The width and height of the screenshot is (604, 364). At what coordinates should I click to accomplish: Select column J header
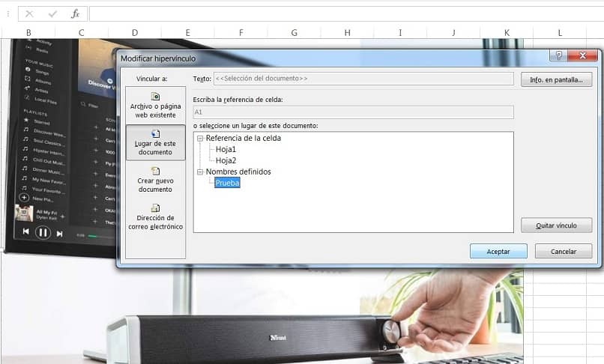point(453,33)
